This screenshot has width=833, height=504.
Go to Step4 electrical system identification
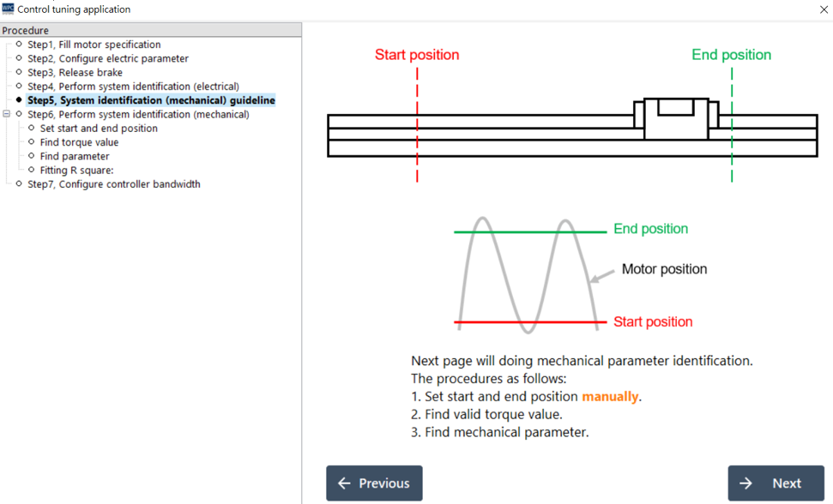point(133,87)
